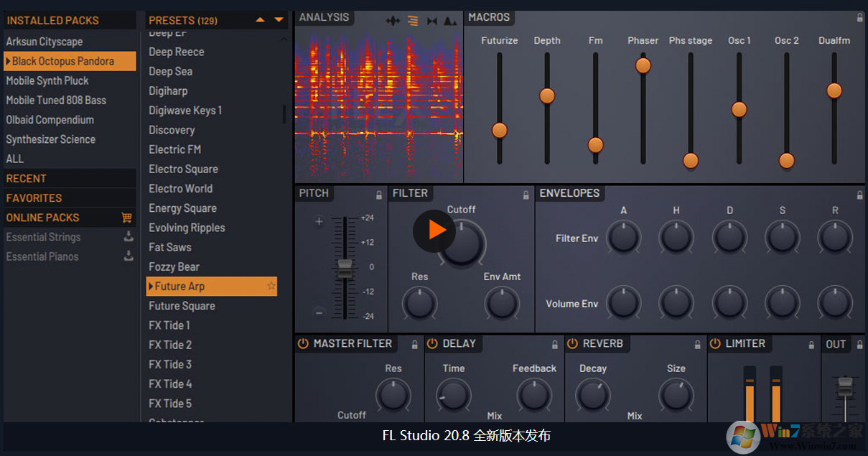The image size is (868, 456).
Task: Open the Favorites section
Action: pos(34,198)
